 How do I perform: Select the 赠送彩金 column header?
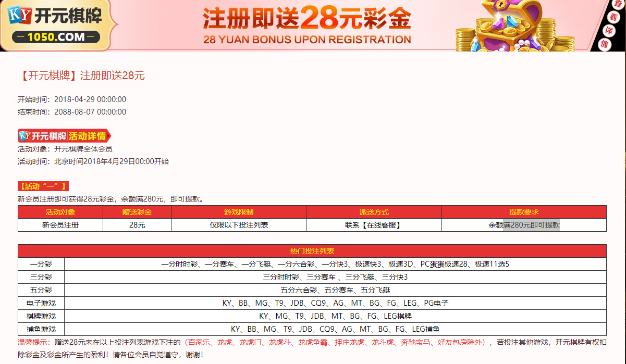click(137, 212)
